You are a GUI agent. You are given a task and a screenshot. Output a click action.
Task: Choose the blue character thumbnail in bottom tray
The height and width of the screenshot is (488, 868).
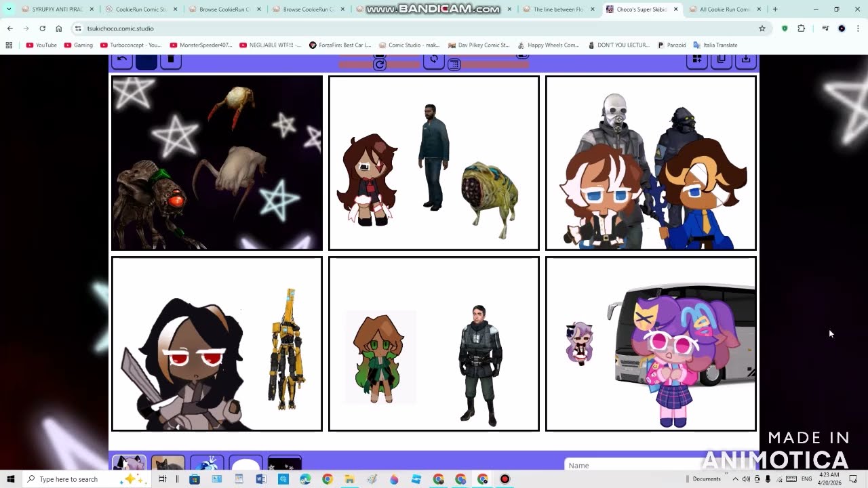[207, 463]
